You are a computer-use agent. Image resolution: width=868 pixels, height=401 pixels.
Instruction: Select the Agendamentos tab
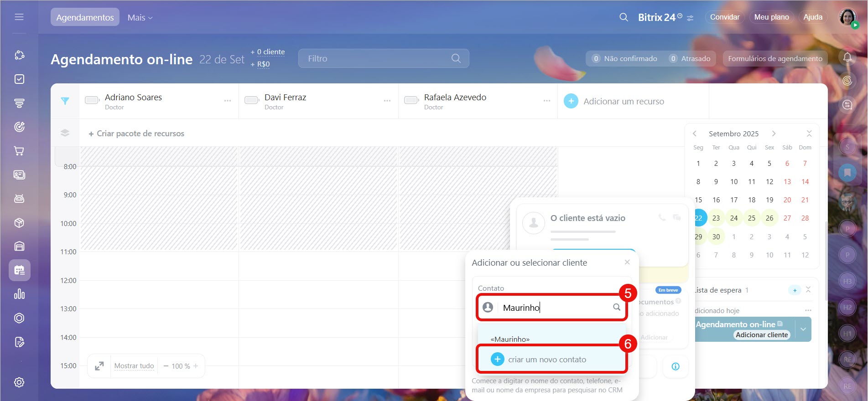tap(85, 17)
